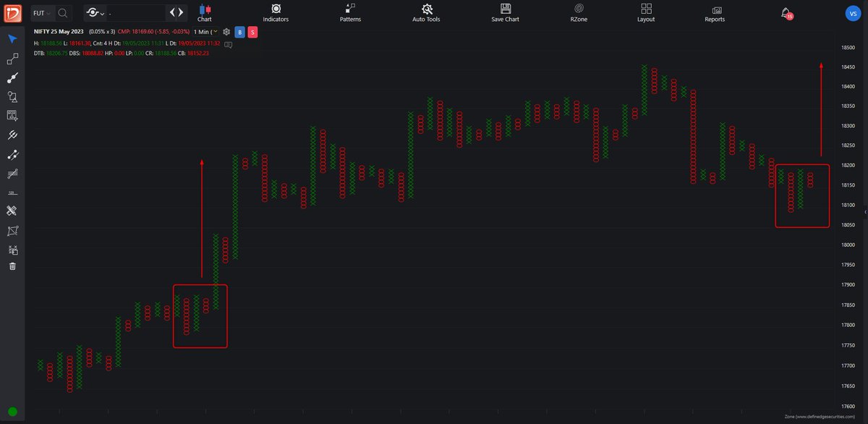Open the VS user profile avatar
868x424 pixels.
point(853,12)
